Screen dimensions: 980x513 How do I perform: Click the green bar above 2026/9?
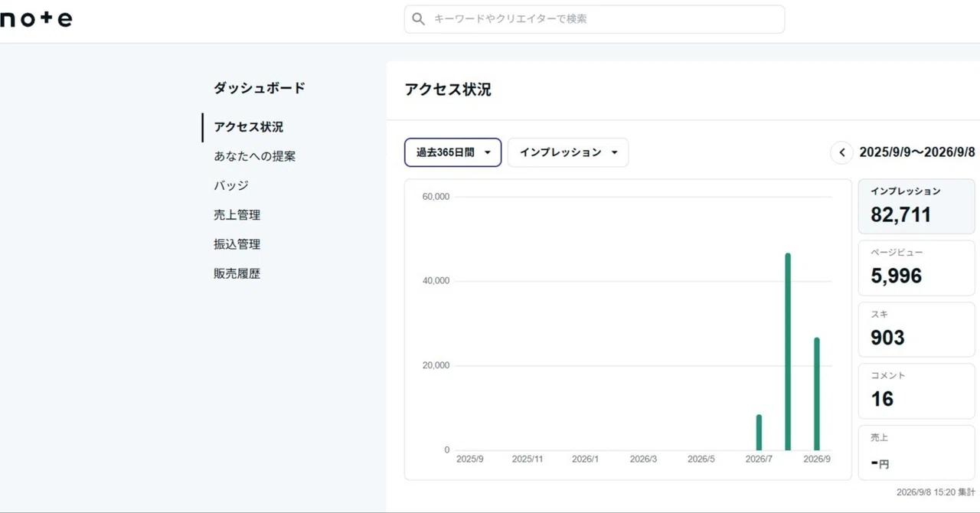point(817,394)
